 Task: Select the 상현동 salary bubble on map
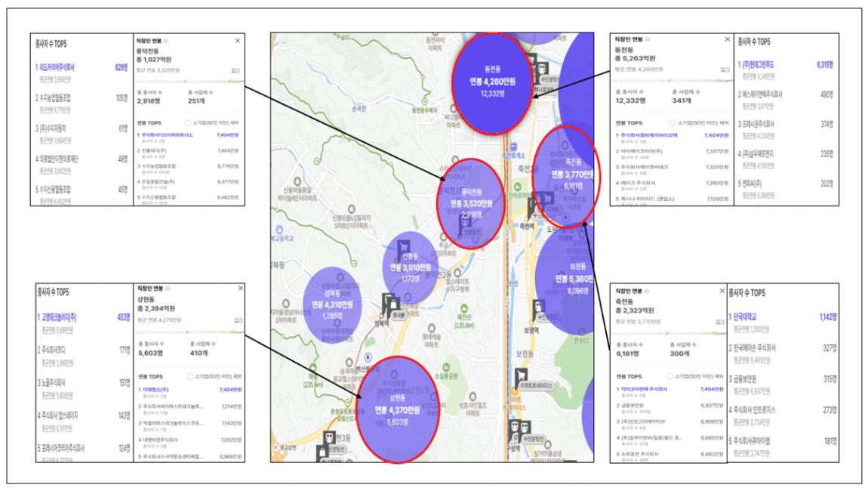coord(397,410)
